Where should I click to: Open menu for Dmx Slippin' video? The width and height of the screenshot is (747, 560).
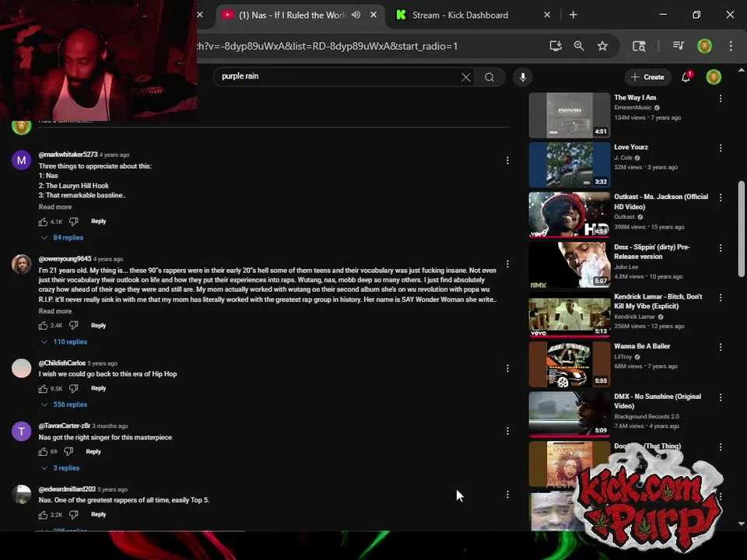[721, 248]
